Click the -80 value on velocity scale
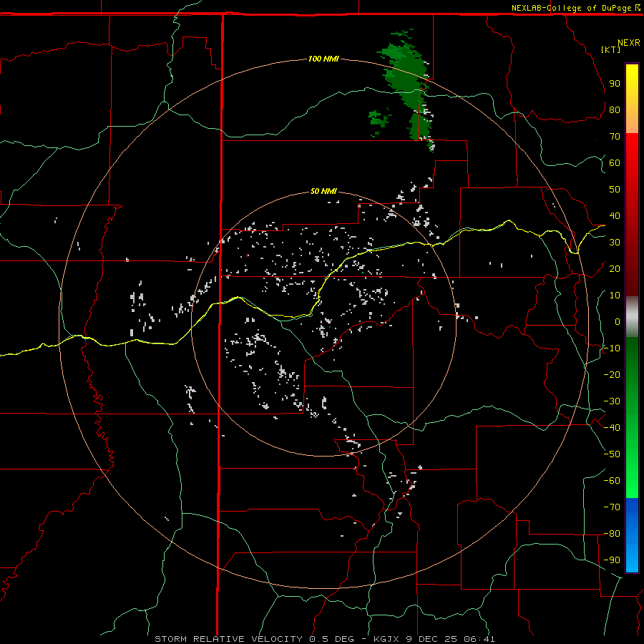The width and height of the screenshot is (644, 644). pyautogui.click(x=612, y=534)
